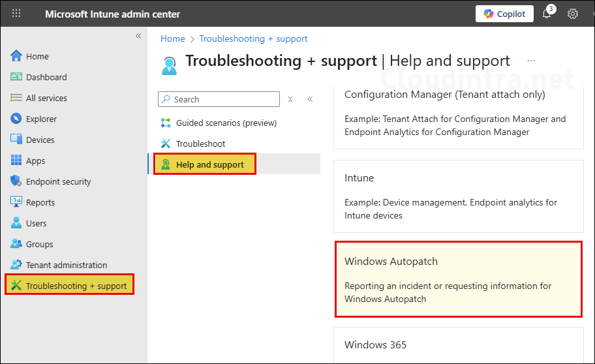Click the Dashboard chart icon
Image resolution: width=595 pixels, height=364 pixels.
pos(16,77)
